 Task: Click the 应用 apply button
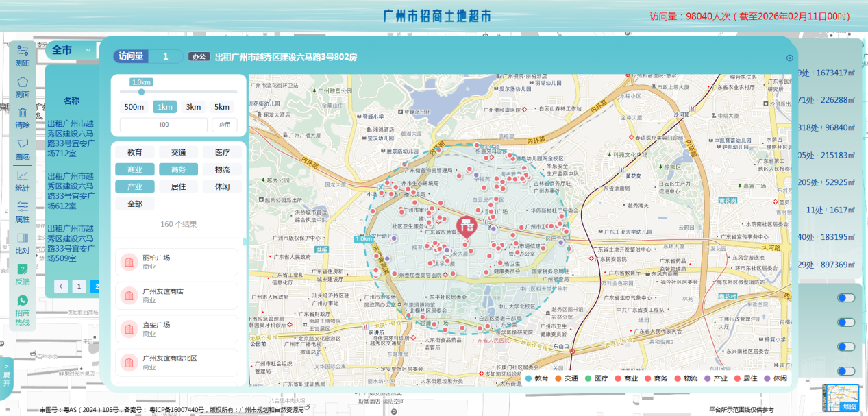coord(225,125)
